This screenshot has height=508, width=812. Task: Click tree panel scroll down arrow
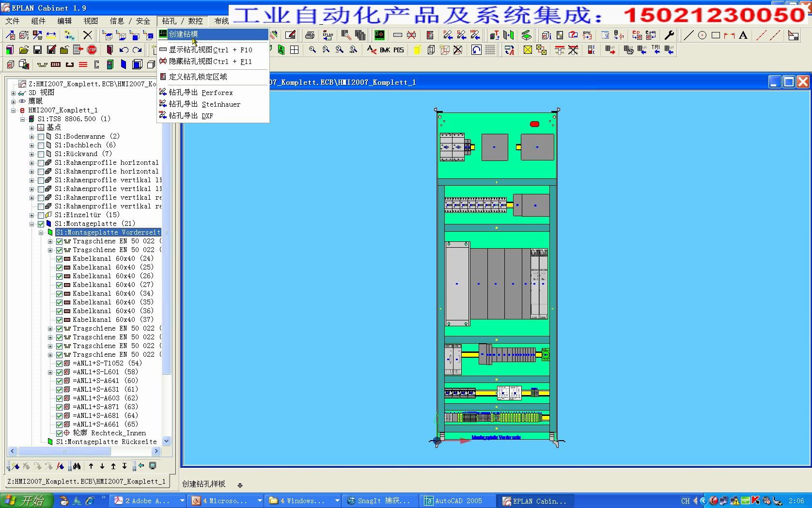167,441
